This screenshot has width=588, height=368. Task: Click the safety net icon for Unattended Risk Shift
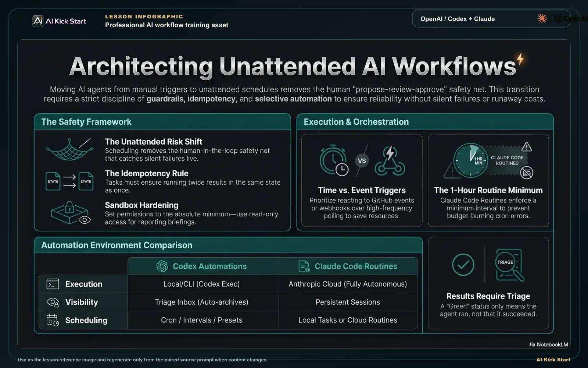click(70, 149)
